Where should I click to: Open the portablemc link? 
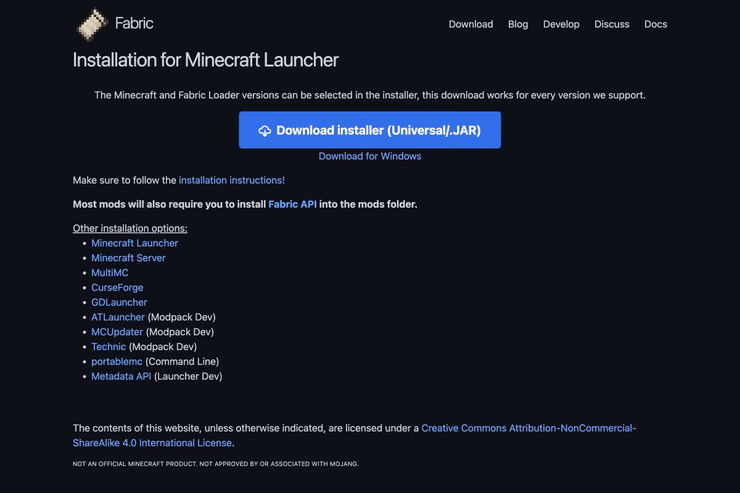(x=117, y=361)
